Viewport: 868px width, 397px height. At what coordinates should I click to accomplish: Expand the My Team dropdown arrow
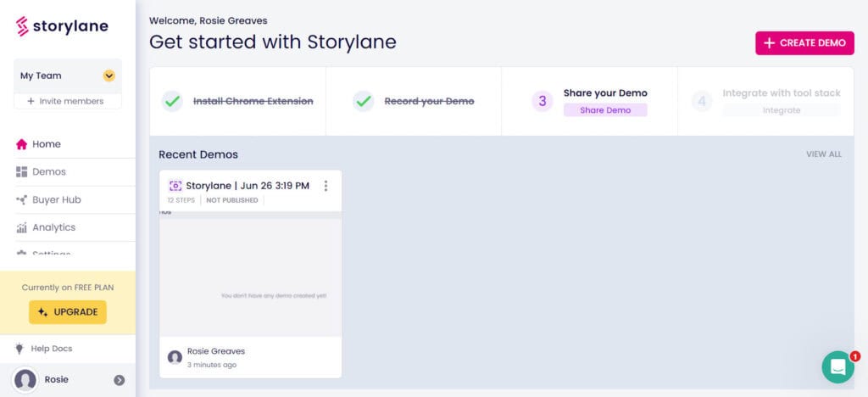click(x=109, y=75)
